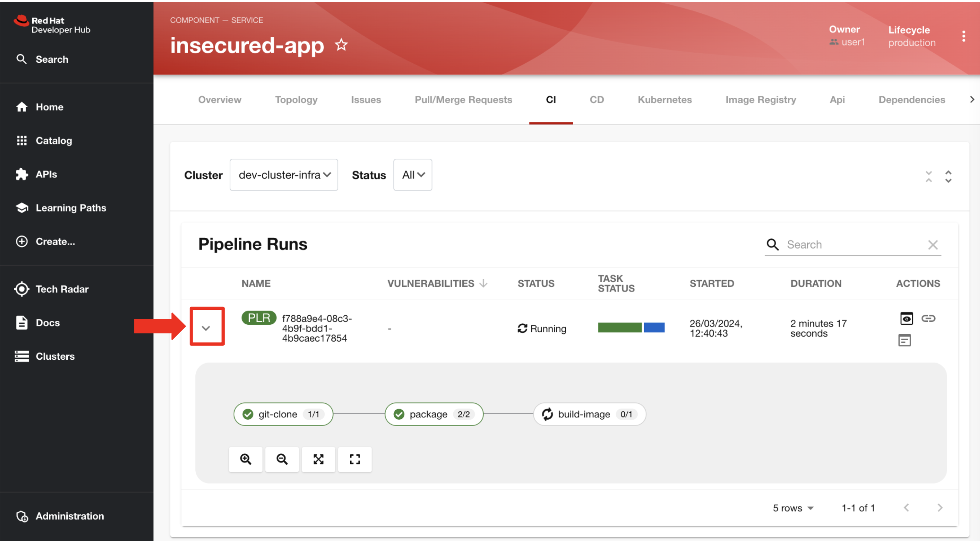Sort by the DURATION column header
The image size is (980, 543).
[x=816, y=284]
